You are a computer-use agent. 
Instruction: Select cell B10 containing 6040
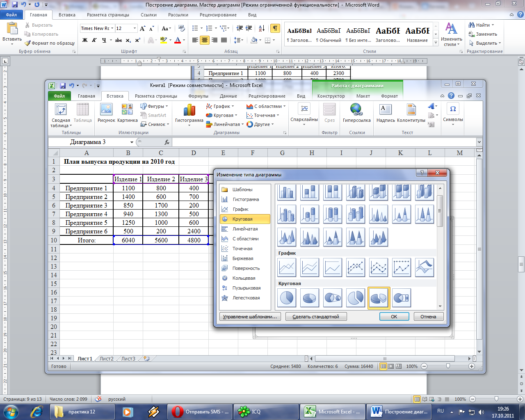coord(128,240)
